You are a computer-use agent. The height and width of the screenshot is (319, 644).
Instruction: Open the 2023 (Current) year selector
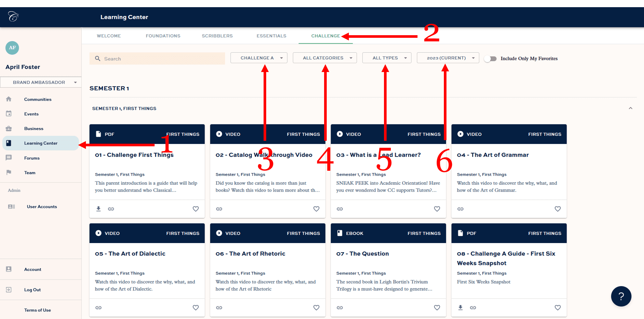click(448, 58)
